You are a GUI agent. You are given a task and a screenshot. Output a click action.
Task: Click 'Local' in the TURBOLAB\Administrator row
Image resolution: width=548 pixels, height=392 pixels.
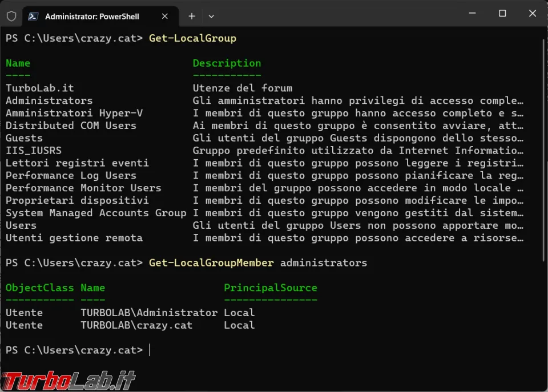tap(239, 313)
